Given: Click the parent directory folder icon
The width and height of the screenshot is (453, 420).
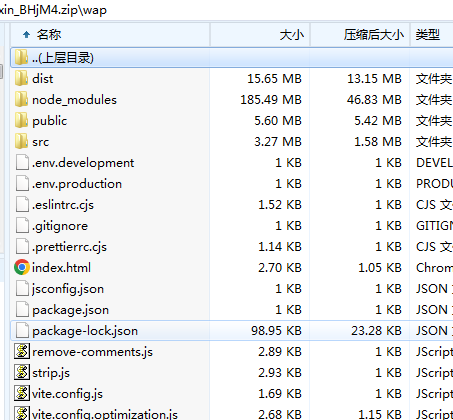Looking at the screenshot, I should tap(22, 58).
